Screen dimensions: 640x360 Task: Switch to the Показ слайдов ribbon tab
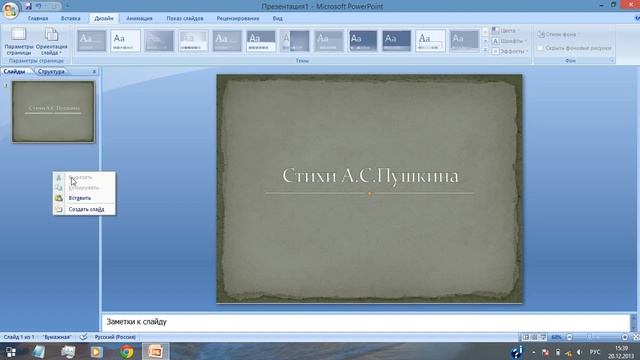(185, 18)
